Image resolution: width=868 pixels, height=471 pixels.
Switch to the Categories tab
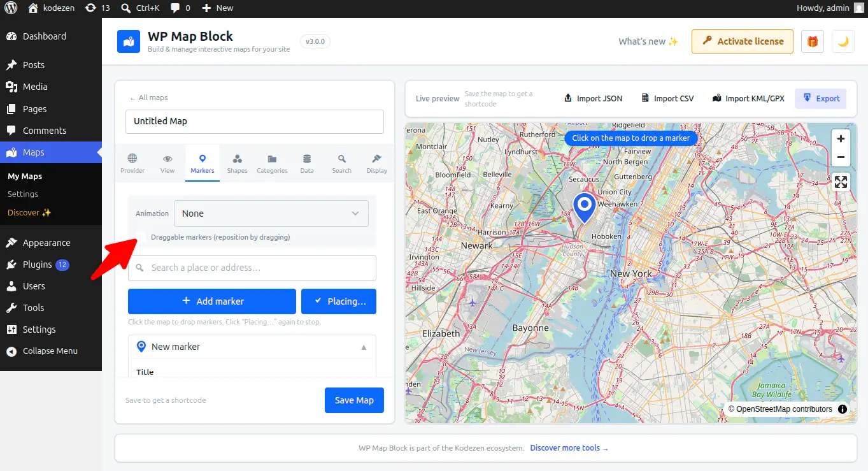(272, 163)
